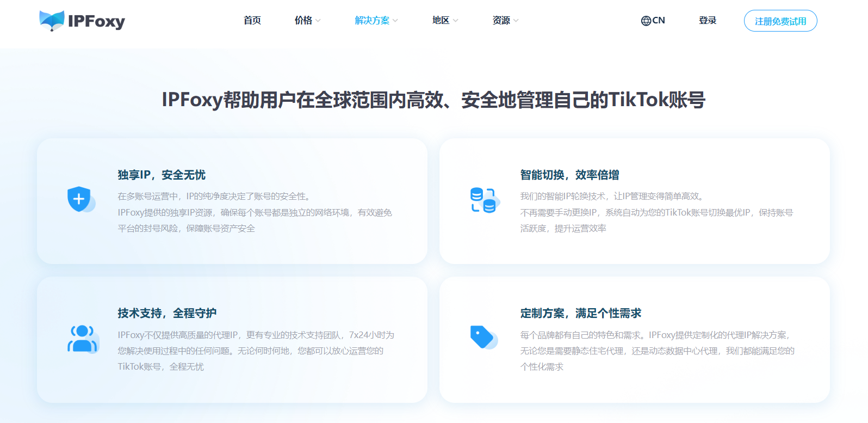Click the 注册免费试用 button

click(x=780, y=21)
